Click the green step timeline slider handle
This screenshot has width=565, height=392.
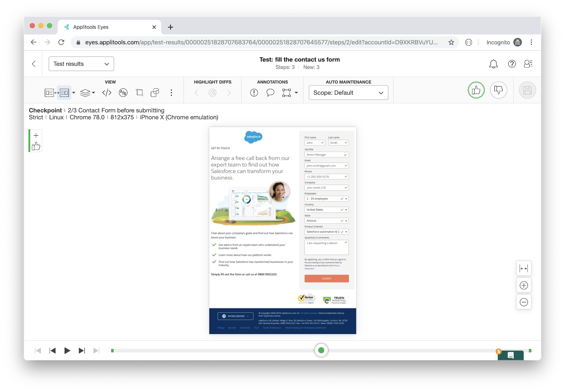pyautogui.click(x=321, y=350)
